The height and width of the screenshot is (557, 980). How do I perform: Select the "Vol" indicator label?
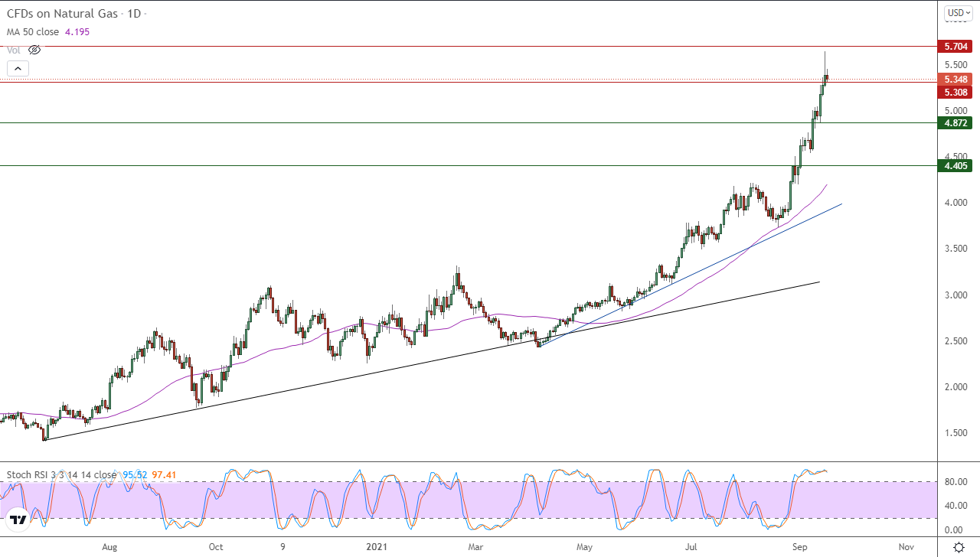(x=15, y=50)
